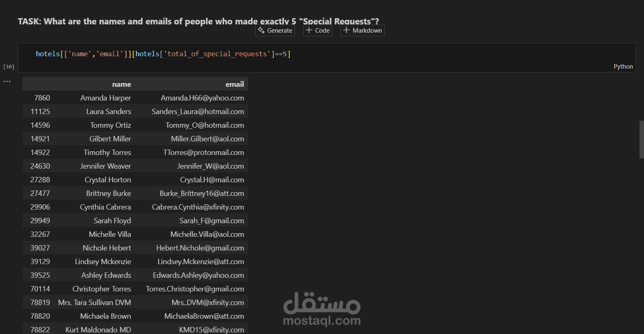644x334 pixels.
Task: Click the execution count [10] label
Action: coord(9,67)
